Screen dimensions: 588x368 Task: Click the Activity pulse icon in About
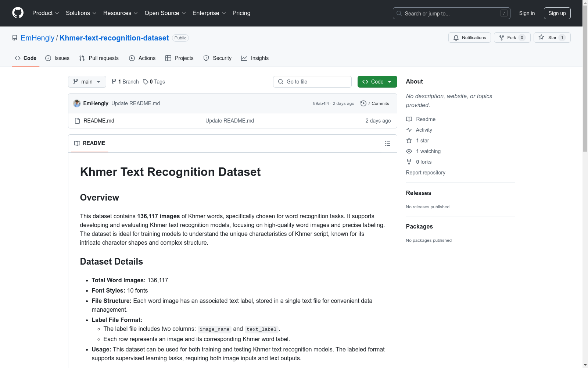tap(409, 130)
